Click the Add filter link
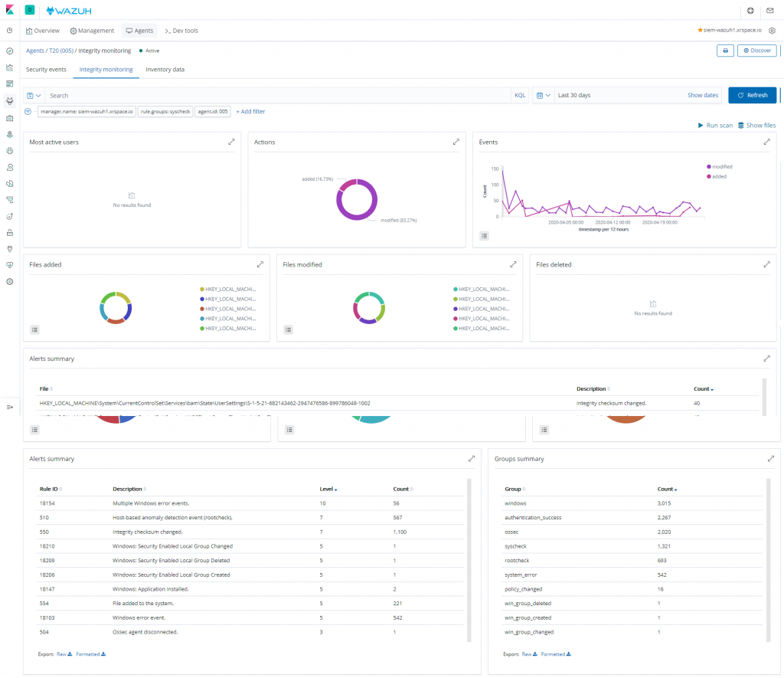784x678 pixels. 250,112
